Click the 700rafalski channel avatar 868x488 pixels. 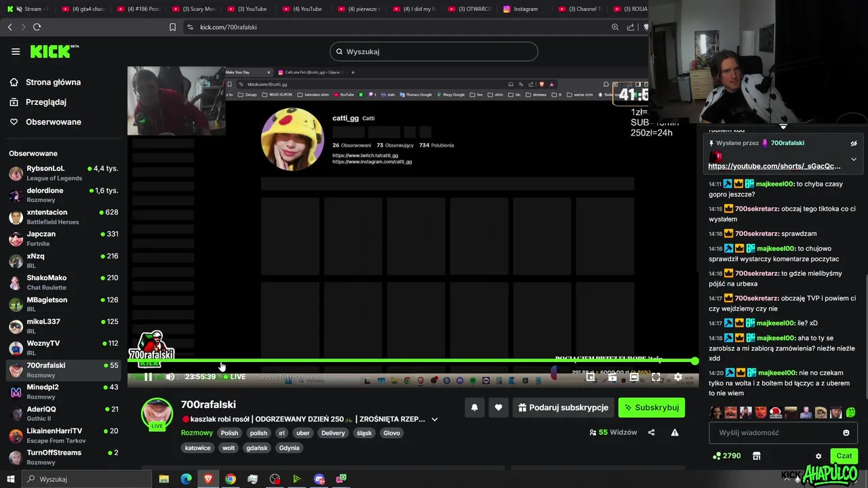pos(157,413)
